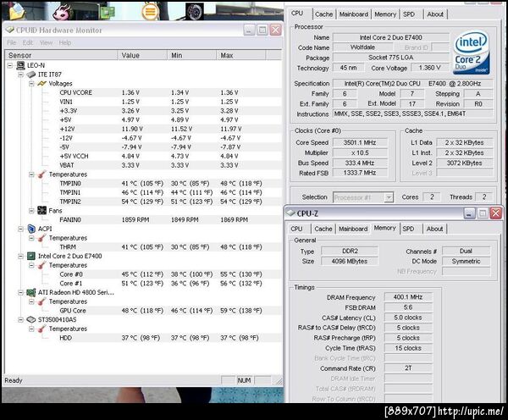Switch to Mainboard tab in upper CPU-Z window
The height and width of the screenshot is (420, 508).
[x=353, y=14]
